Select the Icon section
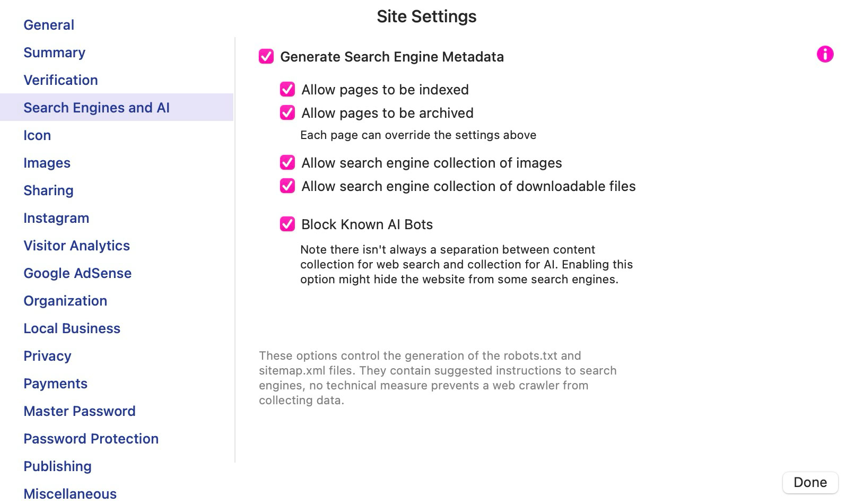This screenshot has width=854, height=504. click(x=37, y=135)
